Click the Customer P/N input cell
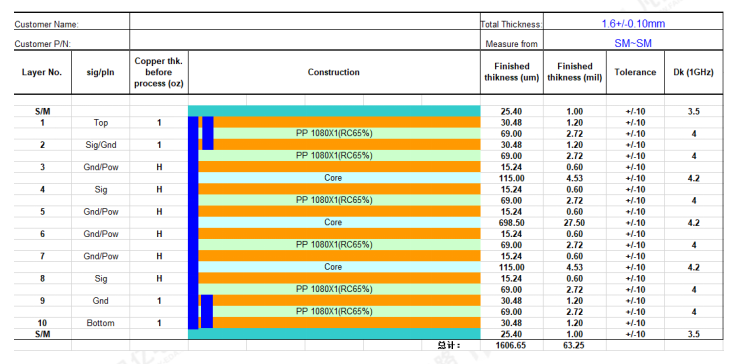Viewport: 741px width, 364px height. 304,41
